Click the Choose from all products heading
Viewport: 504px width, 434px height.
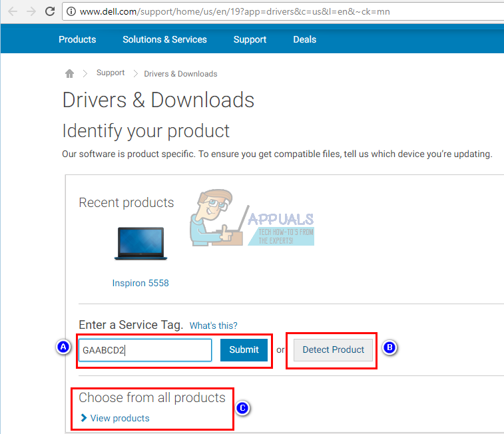(x=152, y=397)
